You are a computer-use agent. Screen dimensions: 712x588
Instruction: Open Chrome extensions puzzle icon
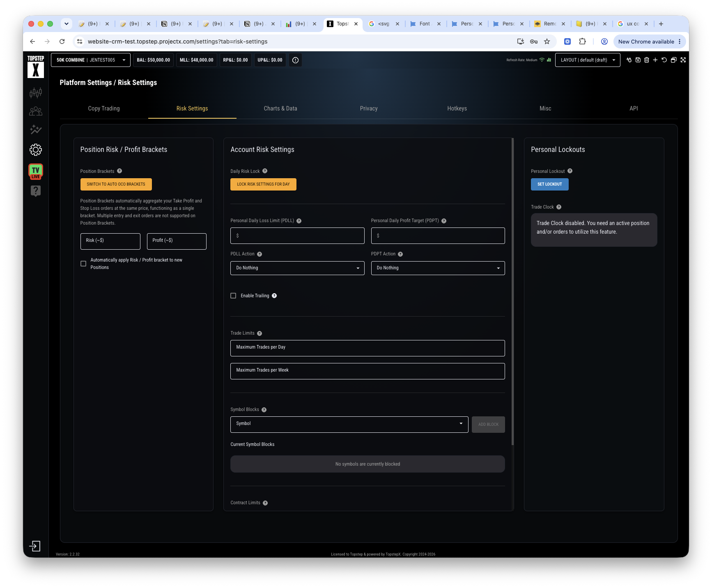click(x=582, y=41)
